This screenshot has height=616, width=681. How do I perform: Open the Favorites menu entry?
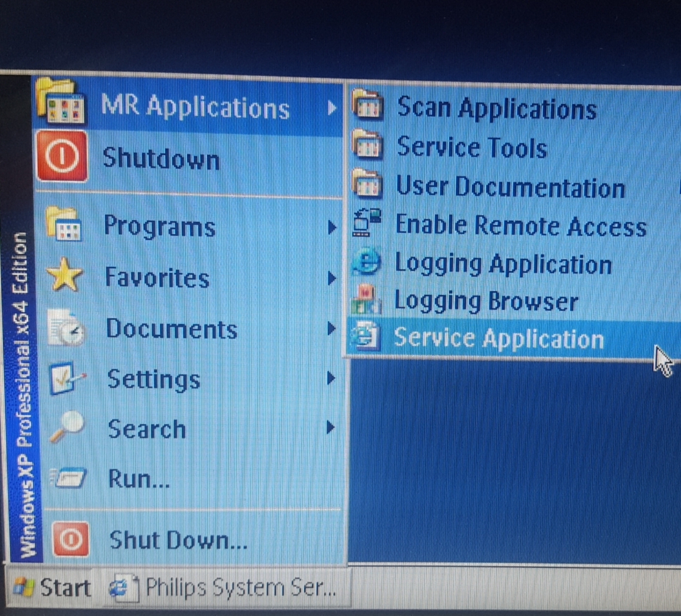pyautogui.click(x=191, y=277)
